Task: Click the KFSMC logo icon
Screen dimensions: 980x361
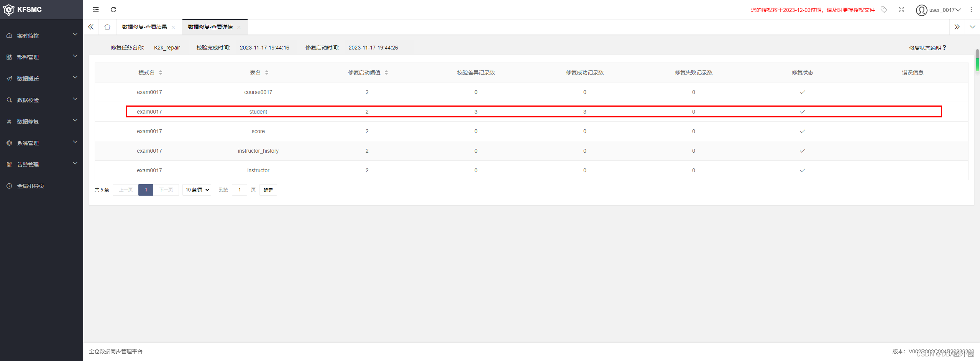Action: (8, 10)
